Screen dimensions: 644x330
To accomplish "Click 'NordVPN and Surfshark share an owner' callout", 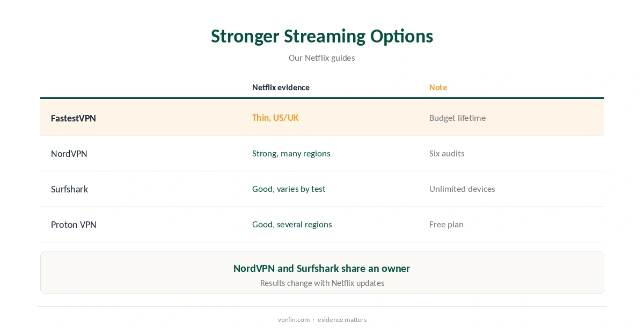I will [x=322, y=268].
